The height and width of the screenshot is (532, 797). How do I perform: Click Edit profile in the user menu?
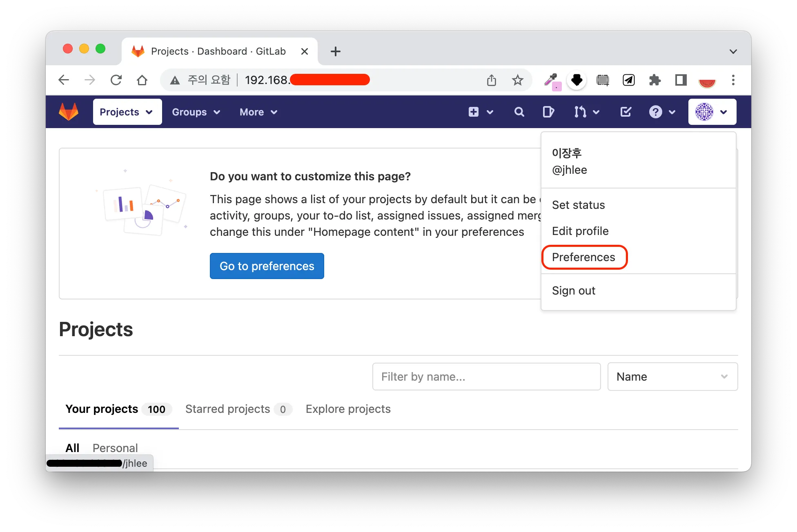tap(580, 231)
